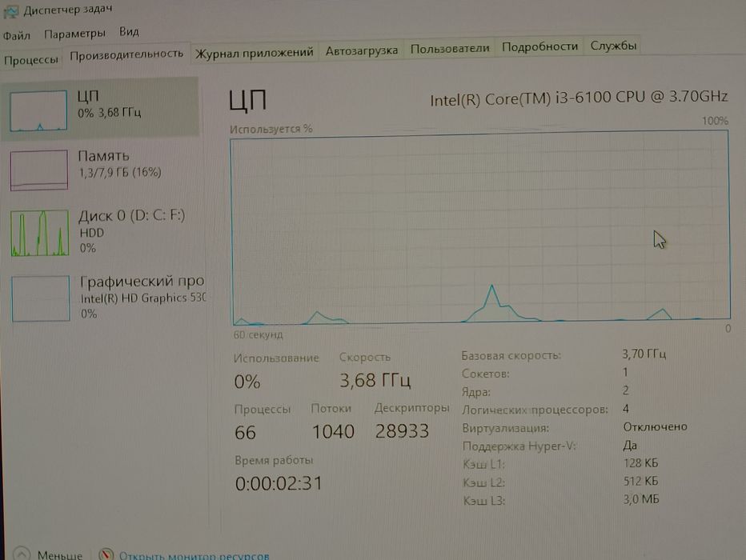Click the threads count 1040
Image resolution: width=746 pixels, height=560 pixels.
333,432
